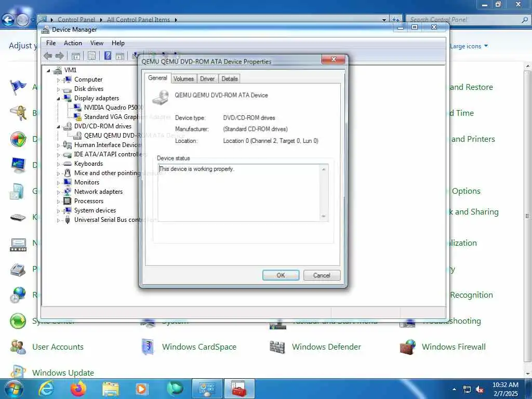The image size is (532, 399).
Task: Click the DVD drive icon in Properties dialog
Action: [x=160, y=97]
